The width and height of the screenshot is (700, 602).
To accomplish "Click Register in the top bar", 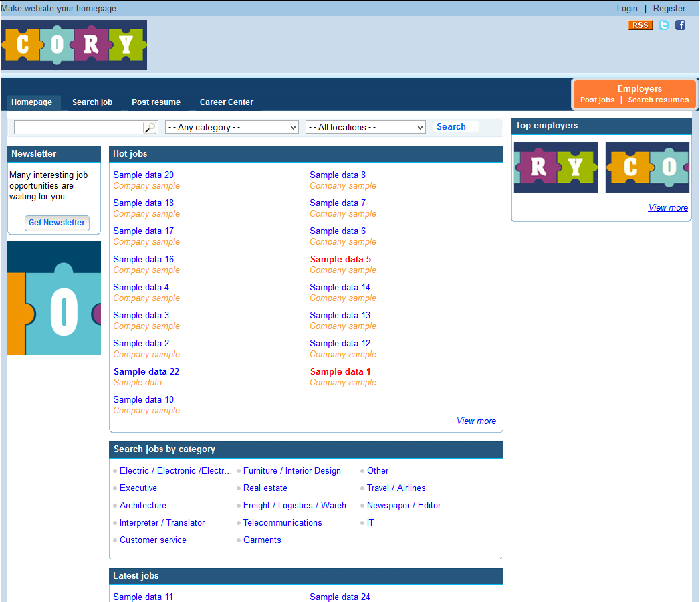I will pyautogui.click(x=669, y=8).
